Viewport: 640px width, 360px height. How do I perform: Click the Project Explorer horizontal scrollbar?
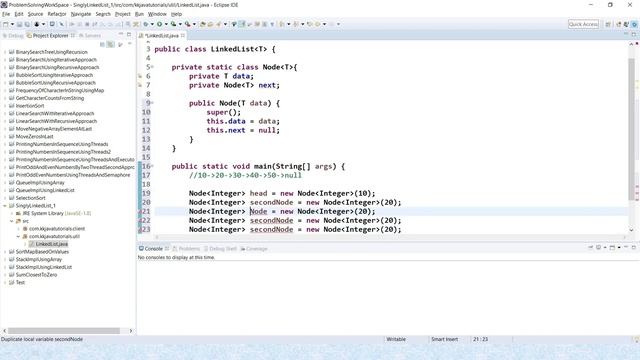[64, 331]
